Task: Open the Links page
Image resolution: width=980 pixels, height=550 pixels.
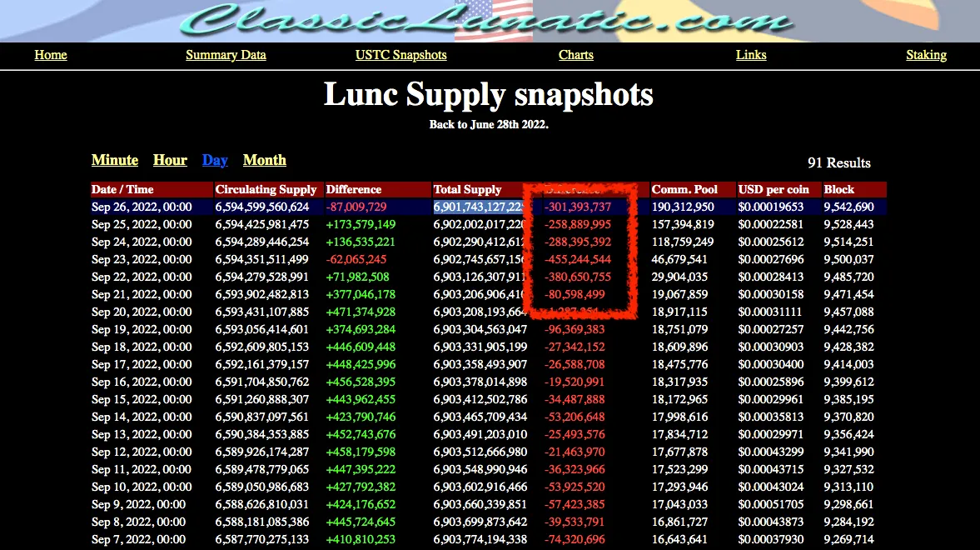Action: click(x=751, y=55)
